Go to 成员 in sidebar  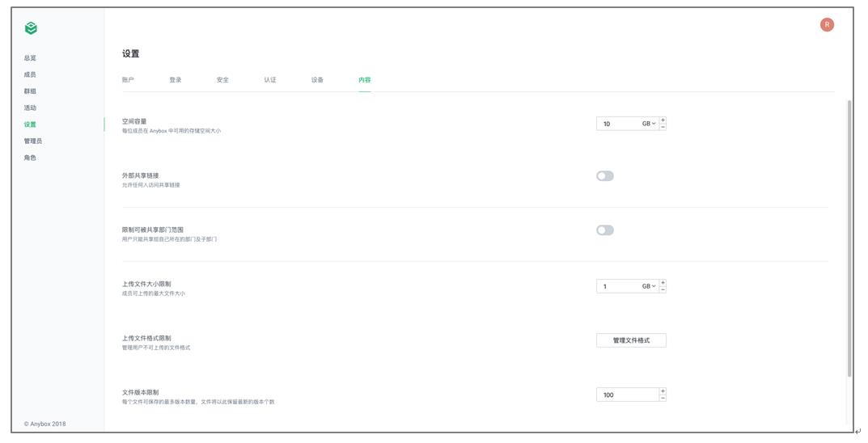click(x=30, y=74)
